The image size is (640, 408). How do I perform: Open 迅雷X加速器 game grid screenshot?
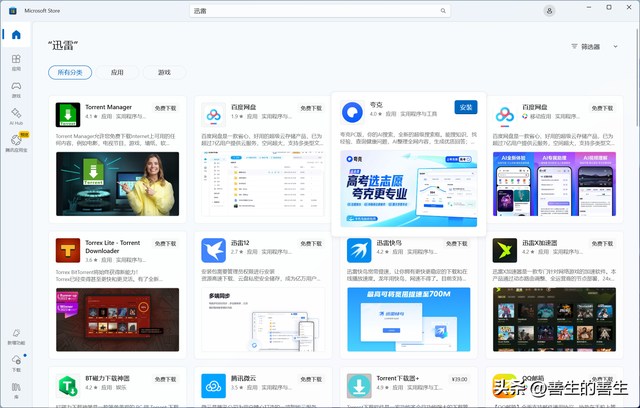coord(554,319)
